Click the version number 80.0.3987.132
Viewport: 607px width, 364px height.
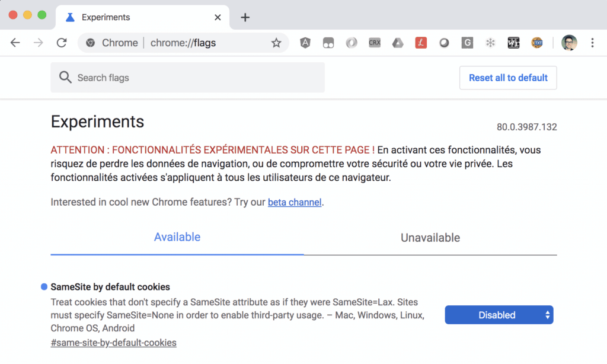coord(526,127)
